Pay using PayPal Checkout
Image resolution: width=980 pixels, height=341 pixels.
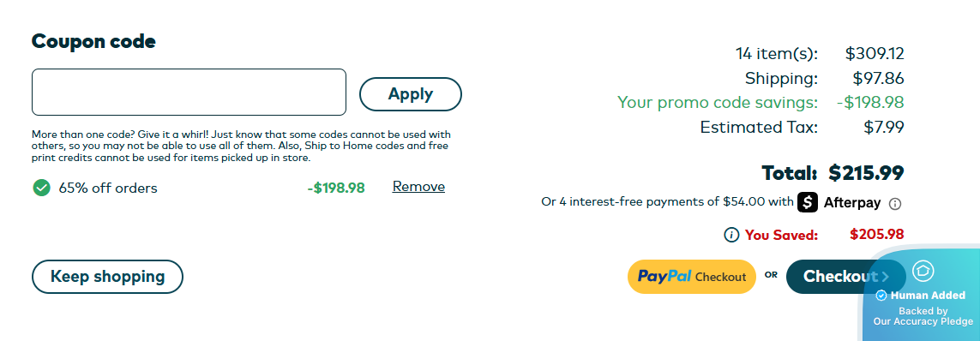click(692, 277)
